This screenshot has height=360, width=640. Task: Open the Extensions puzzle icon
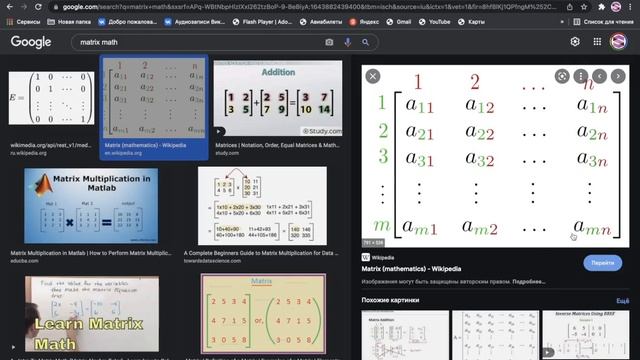coord(601,7)
